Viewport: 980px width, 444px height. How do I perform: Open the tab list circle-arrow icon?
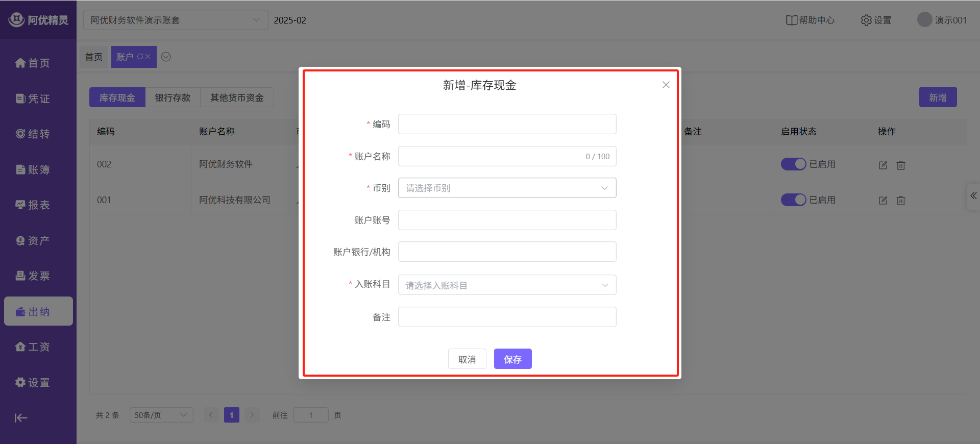point(166,57)
